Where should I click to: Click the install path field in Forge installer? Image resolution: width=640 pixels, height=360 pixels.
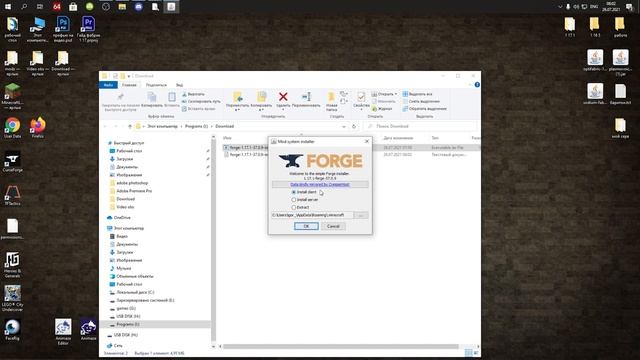click(x=312, y=215)
